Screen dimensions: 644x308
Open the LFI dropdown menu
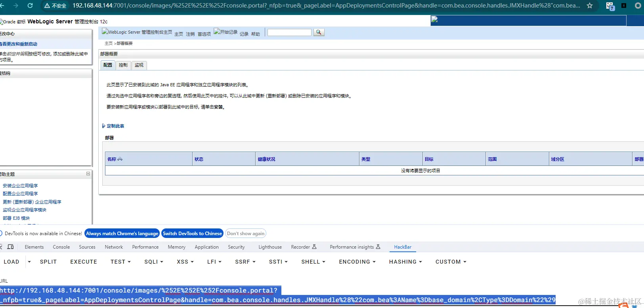point(214,262)
